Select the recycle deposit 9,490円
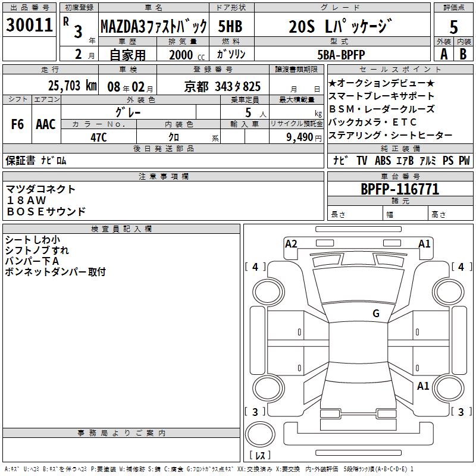Screen dimensions: 476x476 tap(304, 137)
